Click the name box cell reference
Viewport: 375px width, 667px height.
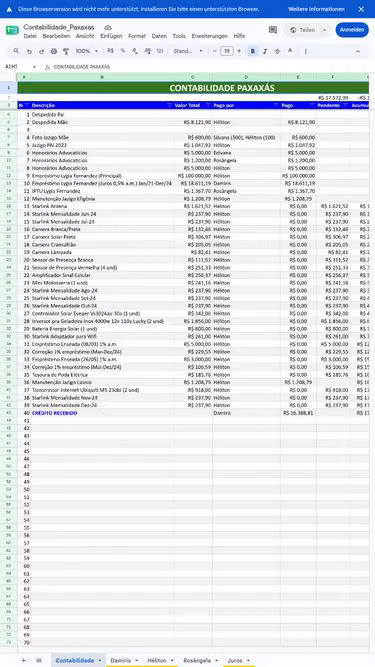pyautogui.click(x=12, y=67)
